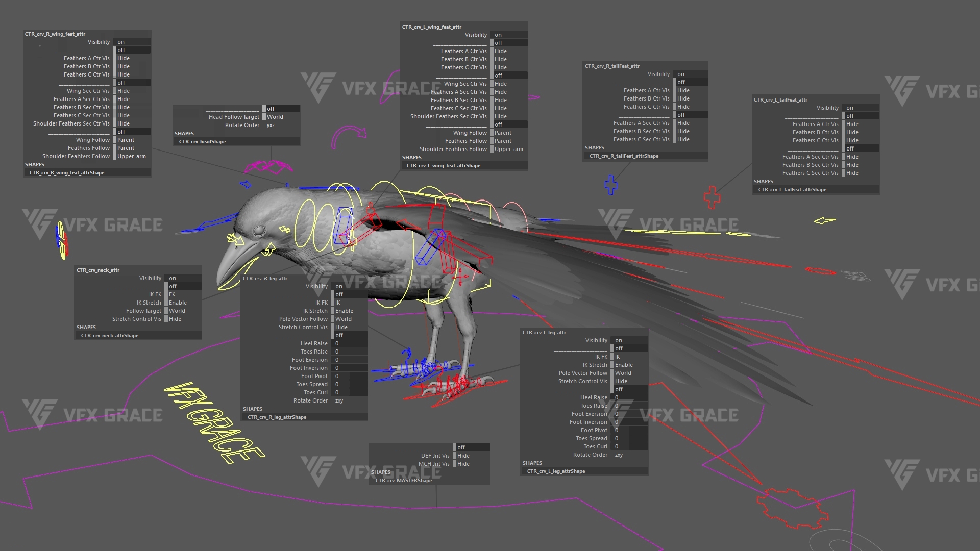Click Feathers A Ctr Vis label in R_wing panel
The height and width of the screenshot is (551, 980).
tap(86, 58)
